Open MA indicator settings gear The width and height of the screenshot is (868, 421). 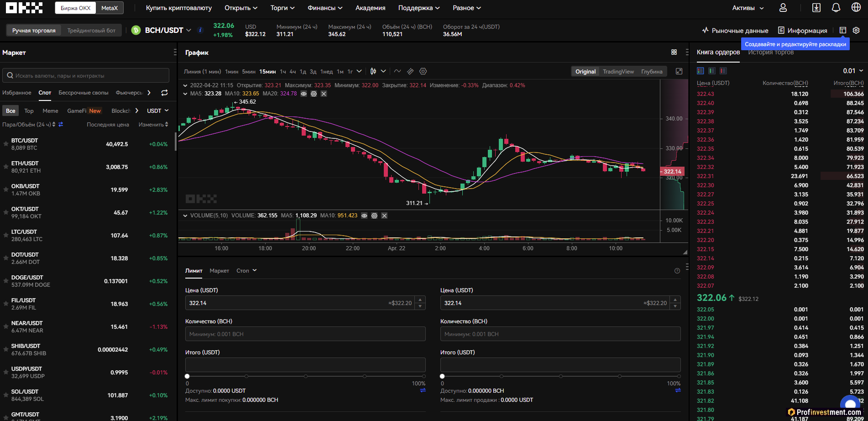(x=314, y=94)
